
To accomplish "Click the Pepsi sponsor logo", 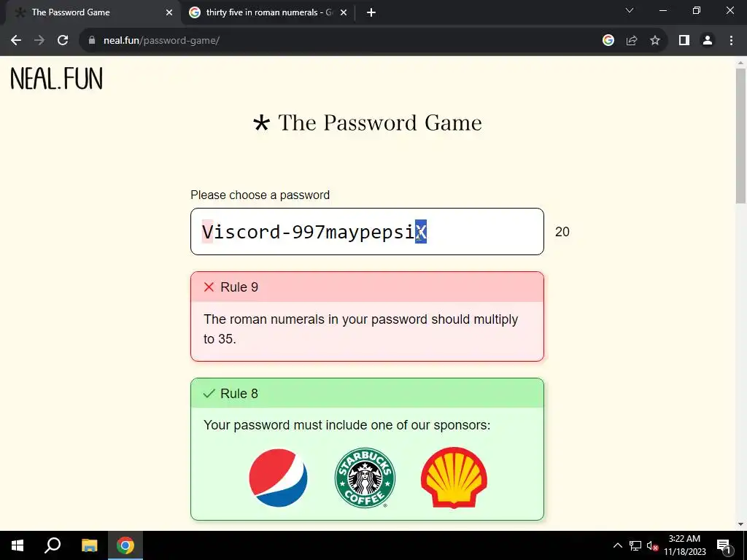I will pyautogui.click(x=278, y=478).
